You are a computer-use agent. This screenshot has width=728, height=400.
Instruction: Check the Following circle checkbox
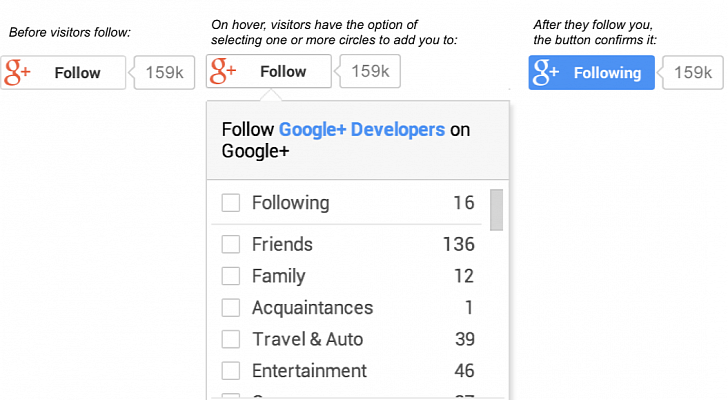point(231,203)
